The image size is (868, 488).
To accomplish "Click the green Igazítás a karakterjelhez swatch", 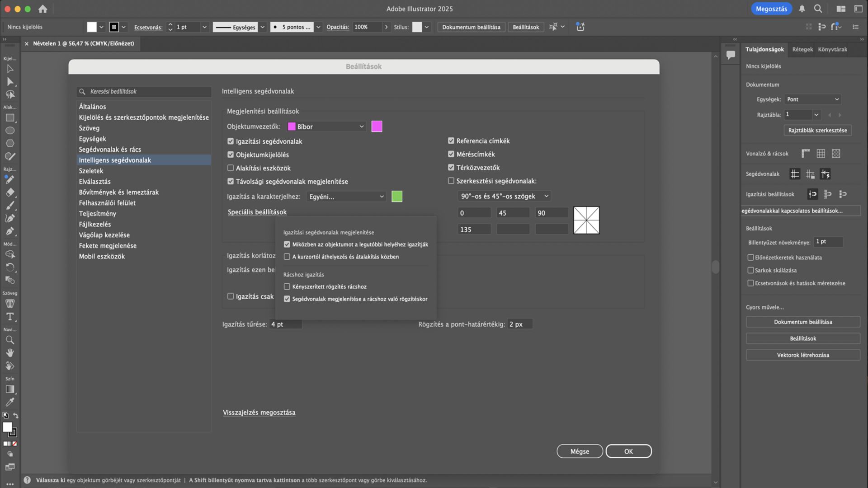I will coord(396,197).
